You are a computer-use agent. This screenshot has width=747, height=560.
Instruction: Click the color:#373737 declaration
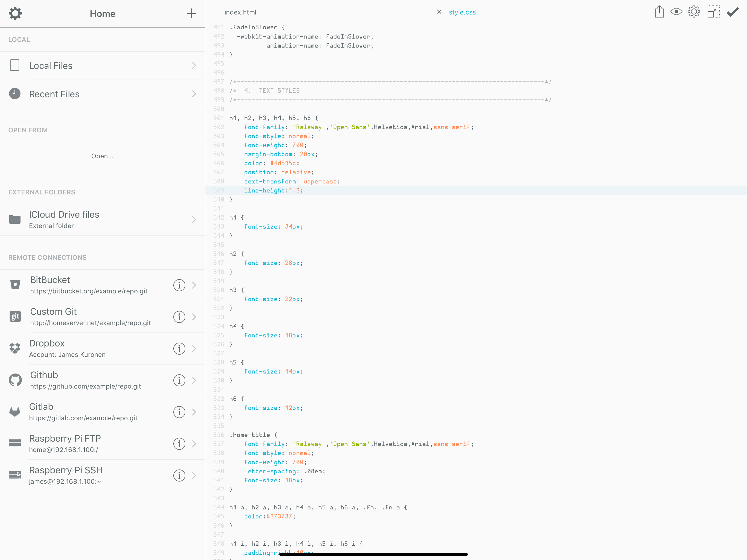pyautogui.click(x=270, y=517)
